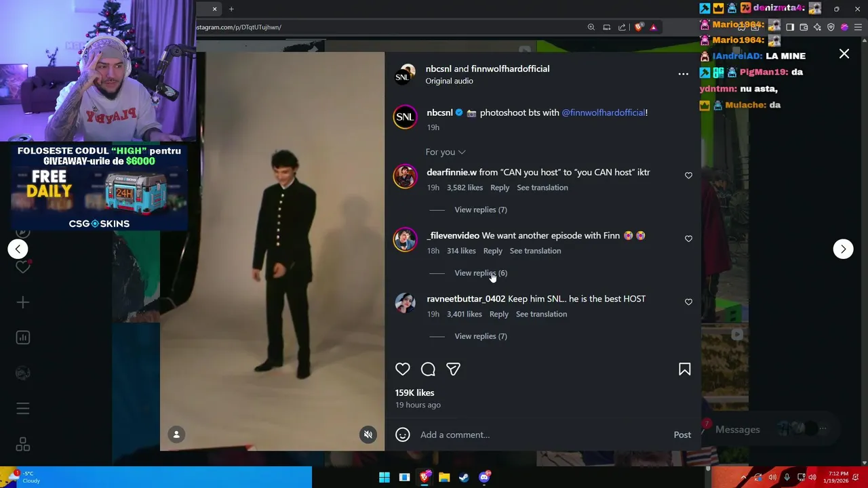Expand View replies (7) under ravneetbuttar_0402
Screen dimensions: 868x488
[x=481, y=336]
